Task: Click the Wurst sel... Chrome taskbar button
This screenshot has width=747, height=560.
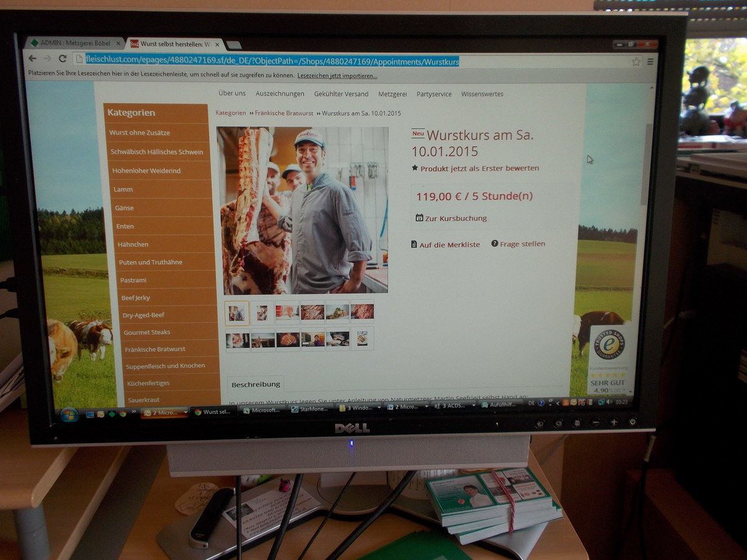Action: tap(214, 412)
